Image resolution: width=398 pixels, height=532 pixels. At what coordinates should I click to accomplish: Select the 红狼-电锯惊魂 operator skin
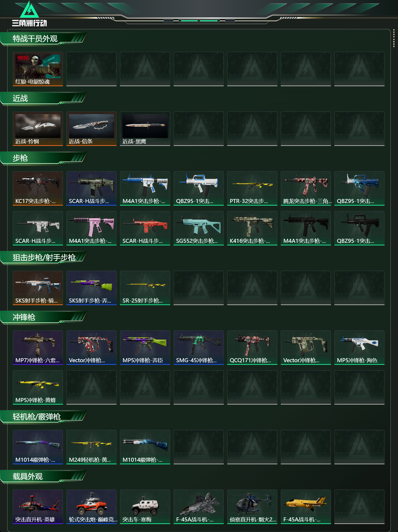point(38,69)
